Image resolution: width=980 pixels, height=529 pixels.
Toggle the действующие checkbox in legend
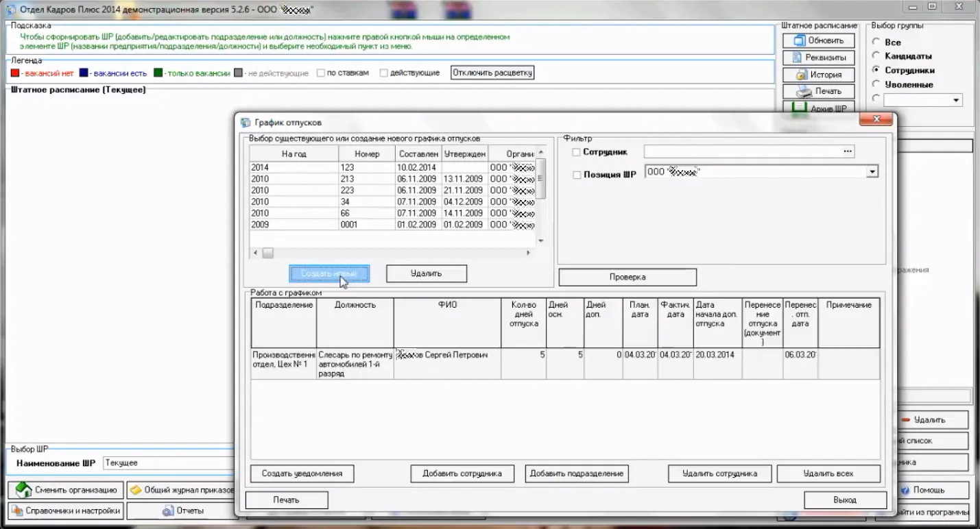(x=384, y=73)
